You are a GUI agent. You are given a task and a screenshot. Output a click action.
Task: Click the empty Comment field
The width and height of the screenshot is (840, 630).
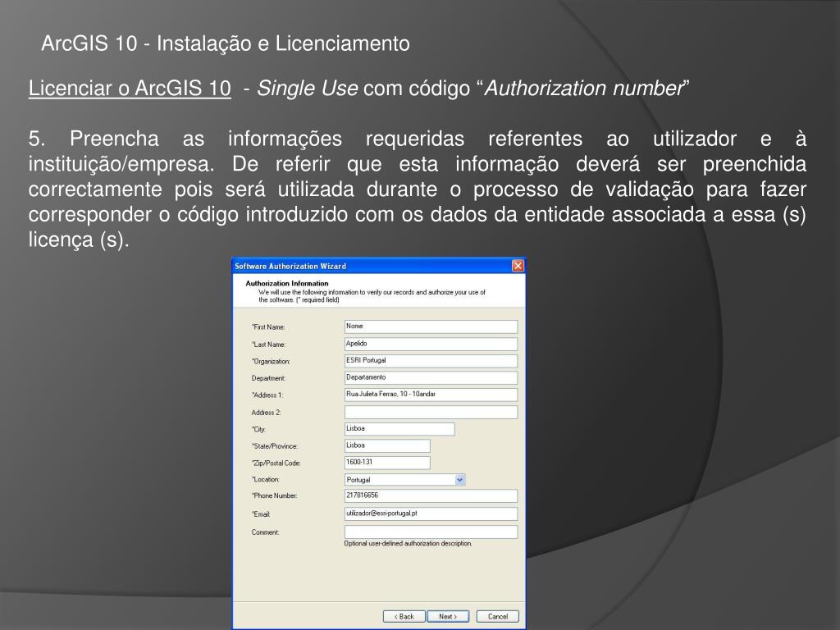click(x=431, y=532)
